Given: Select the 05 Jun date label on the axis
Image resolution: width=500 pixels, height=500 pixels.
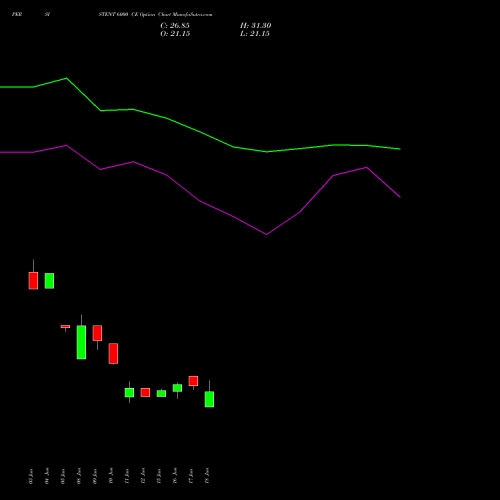Looking at the screenshot, I should [63, 476].
